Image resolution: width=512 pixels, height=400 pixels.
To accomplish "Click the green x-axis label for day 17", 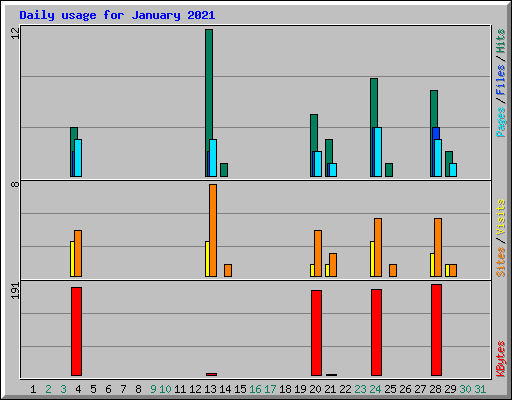I will point(270,389).
